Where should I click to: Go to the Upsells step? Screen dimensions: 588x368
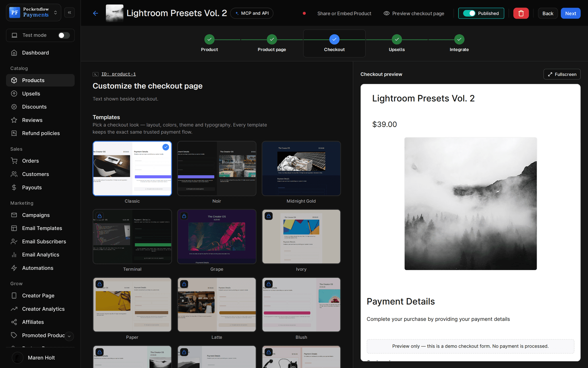pos(396,43)
